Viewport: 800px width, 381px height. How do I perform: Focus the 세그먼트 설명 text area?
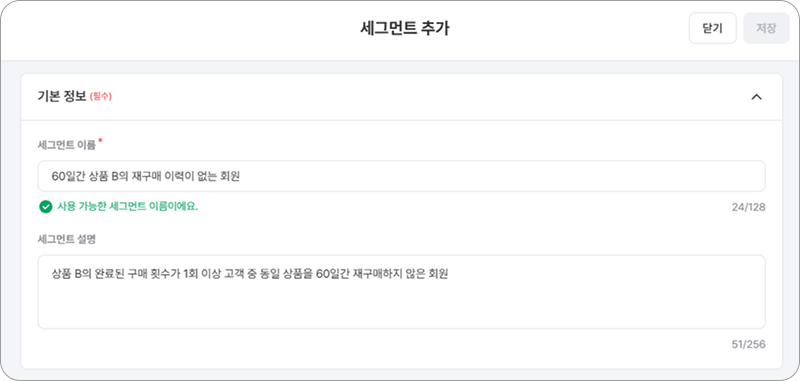tap(401, 292)
